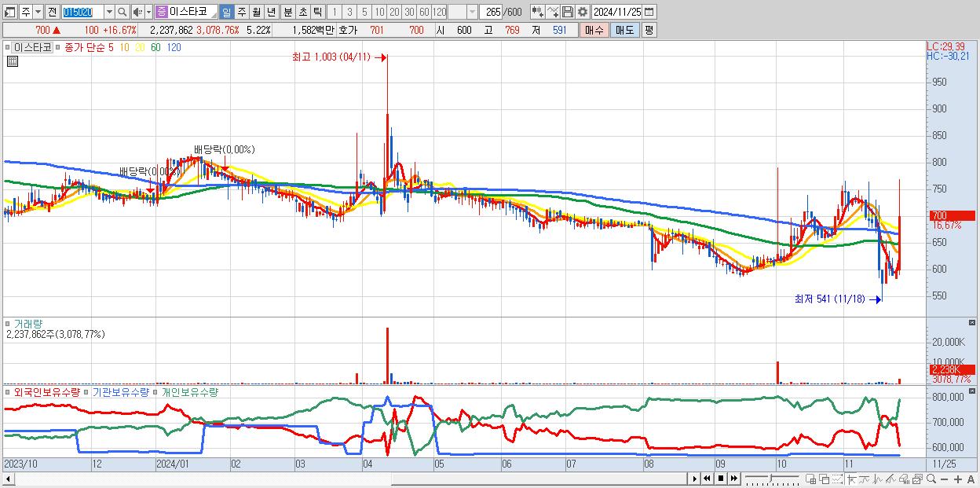Click the date field showing 2024/11/25
The height and width of the screenshot is (488, 980).
coord(616,12)
